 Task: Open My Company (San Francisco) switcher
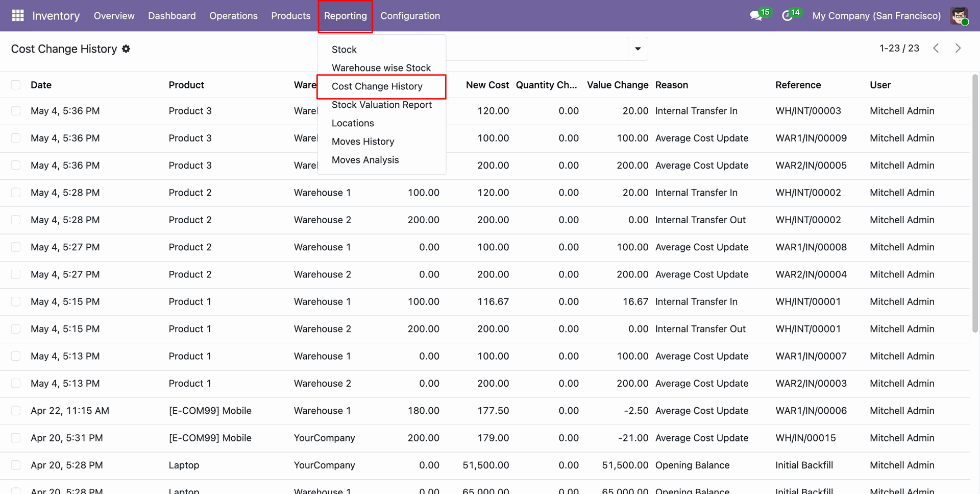876,16
